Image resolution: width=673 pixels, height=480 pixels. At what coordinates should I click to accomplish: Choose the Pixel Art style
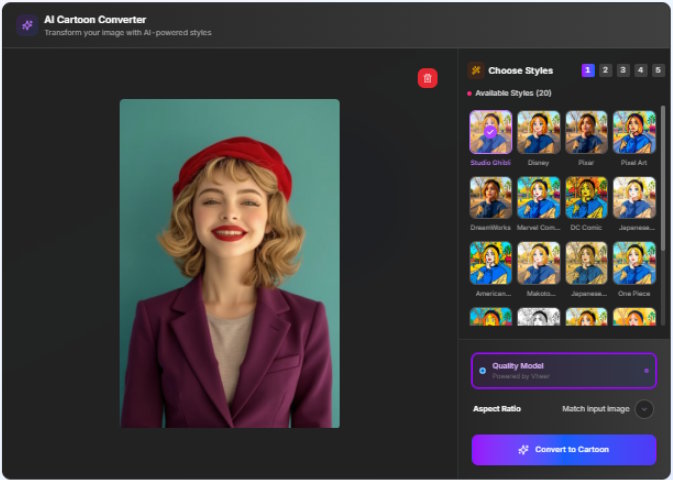(x=634, y=132)
